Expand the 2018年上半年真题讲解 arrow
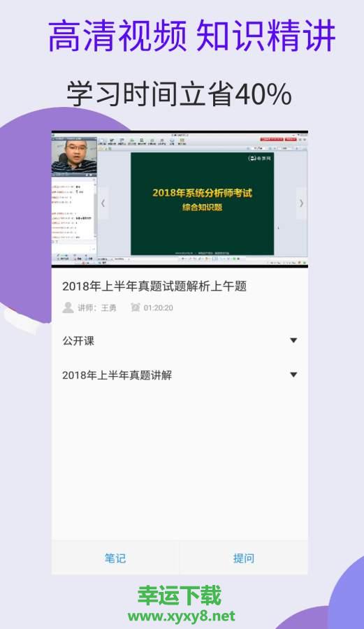The width and height of the screenshot is (364, 629). [x=293, y=375]
